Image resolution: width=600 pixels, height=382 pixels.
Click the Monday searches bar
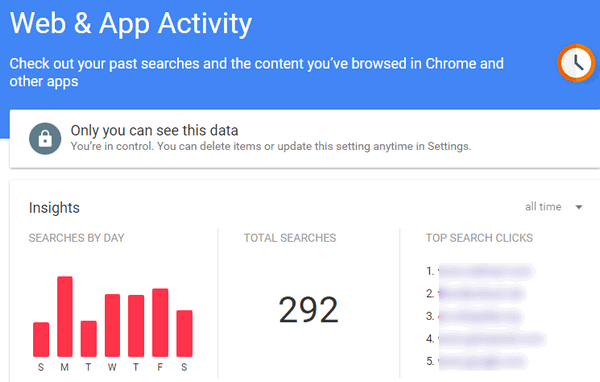[65, 317]
